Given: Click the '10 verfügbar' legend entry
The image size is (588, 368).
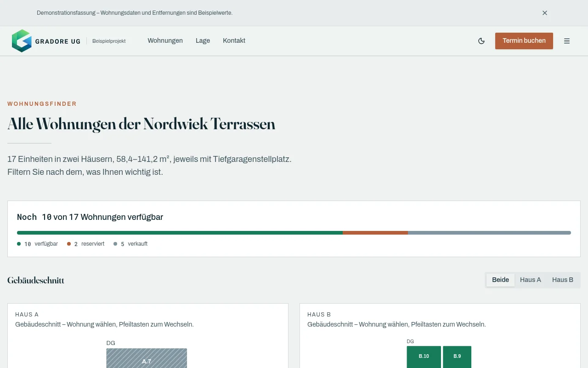Looking at the screenshot, I should click(x=38, y=244).
